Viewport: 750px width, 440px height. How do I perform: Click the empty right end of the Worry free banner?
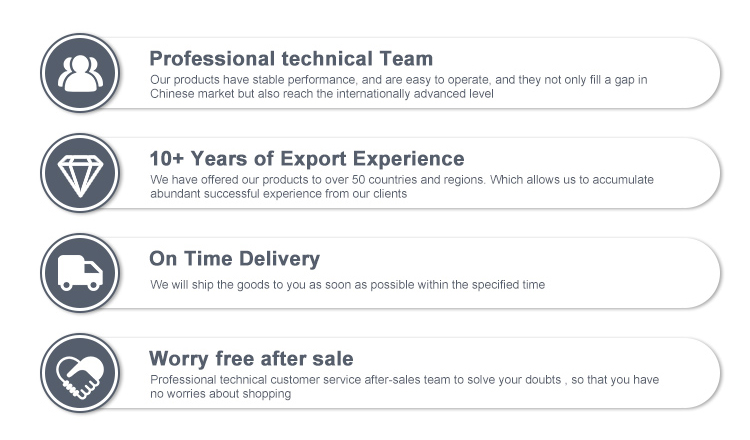click(690, 373)
